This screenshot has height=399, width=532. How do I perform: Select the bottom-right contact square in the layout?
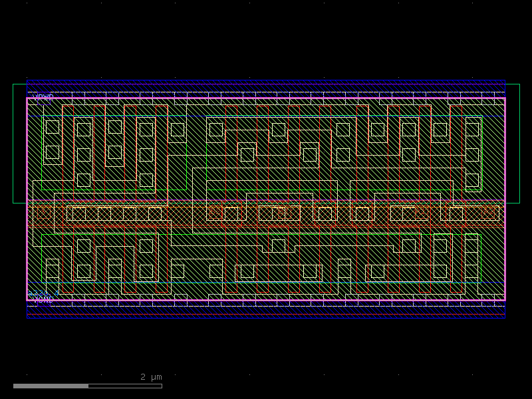(x=471, y=271)
